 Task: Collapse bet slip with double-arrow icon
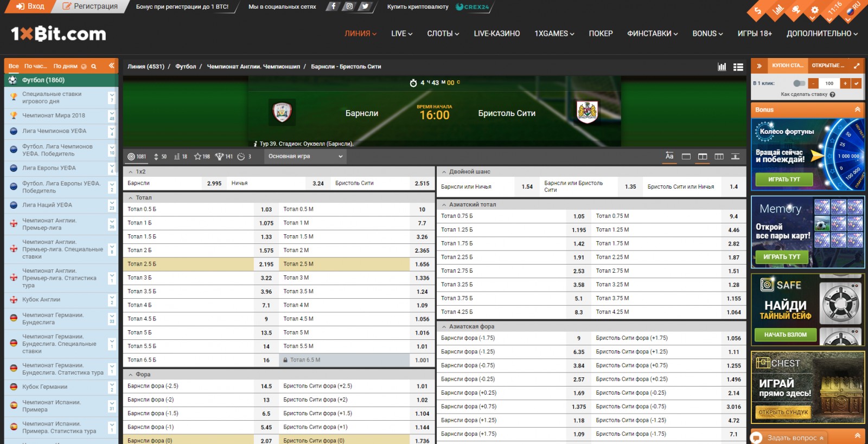coord(759,66)
